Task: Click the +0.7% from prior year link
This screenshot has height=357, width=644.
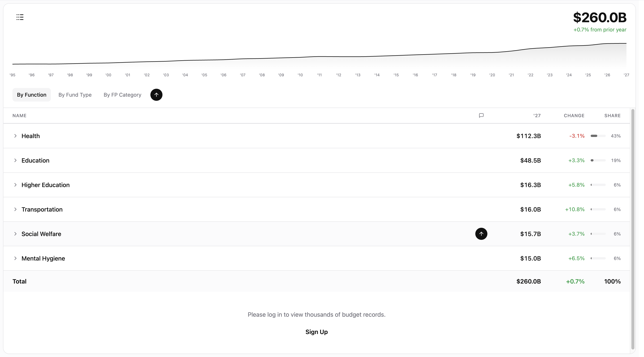Action: click(600, 29)
